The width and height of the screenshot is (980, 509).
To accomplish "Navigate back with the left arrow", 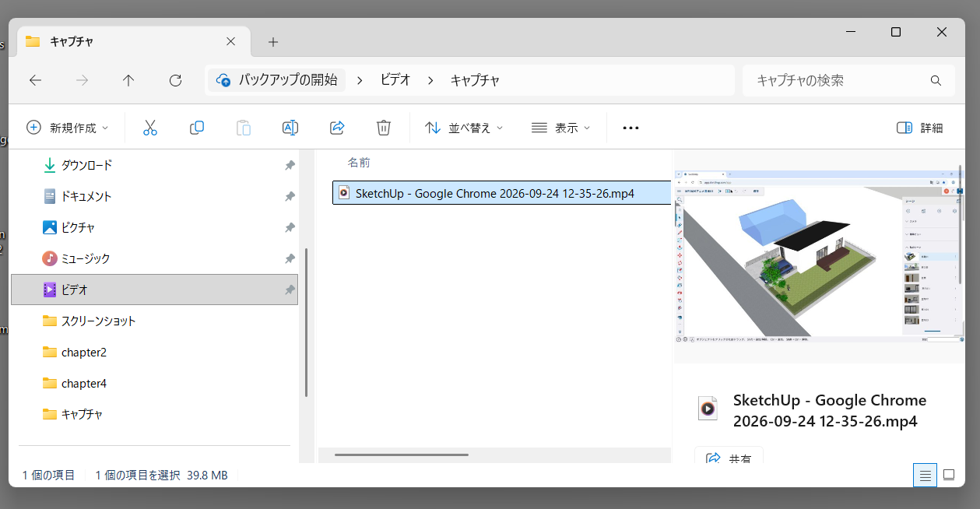I will [x=35, y=80].
